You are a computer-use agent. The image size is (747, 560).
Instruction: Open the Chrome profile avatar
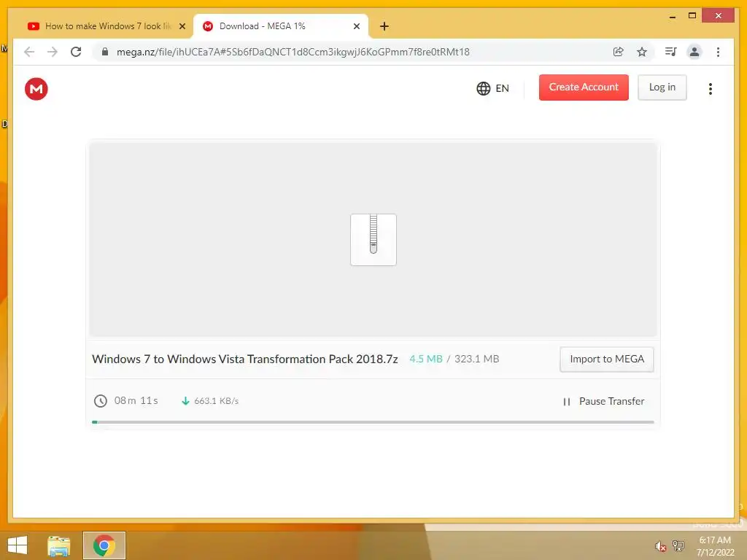coord(694,52)
